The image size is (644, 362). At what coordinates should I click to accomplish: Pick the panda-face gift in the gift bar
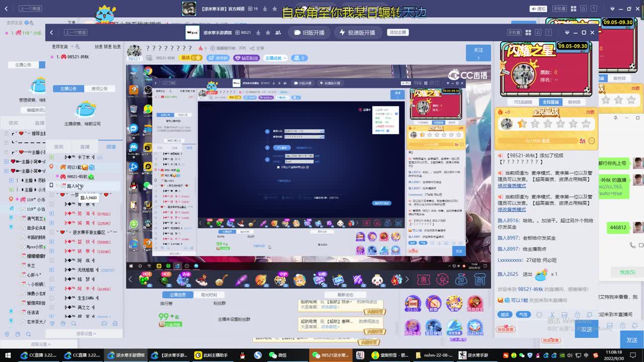click(377, 280)
